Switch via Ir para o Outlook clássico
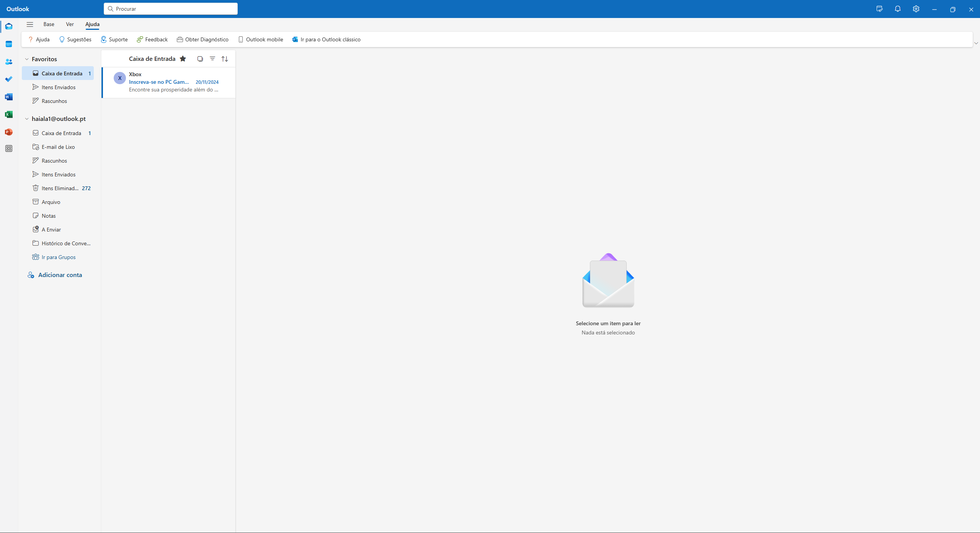The height and width of the screenshot is (533, 980). (x=326, y=39)
